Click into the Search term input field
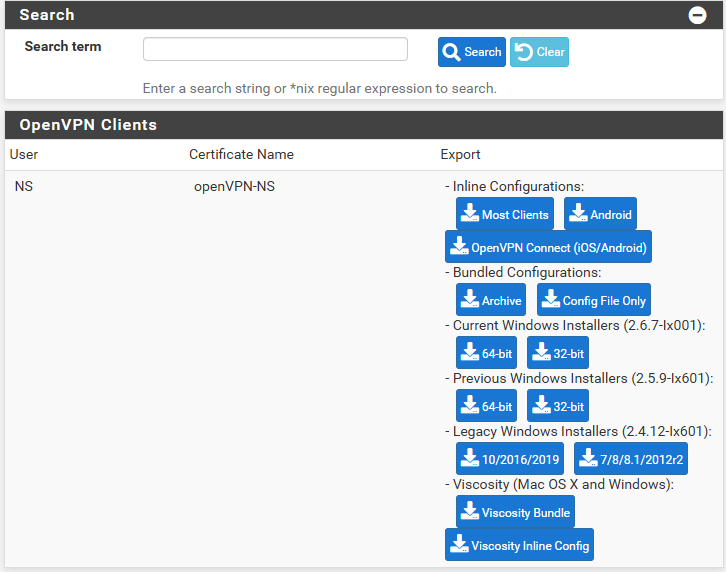 [275, 49]
